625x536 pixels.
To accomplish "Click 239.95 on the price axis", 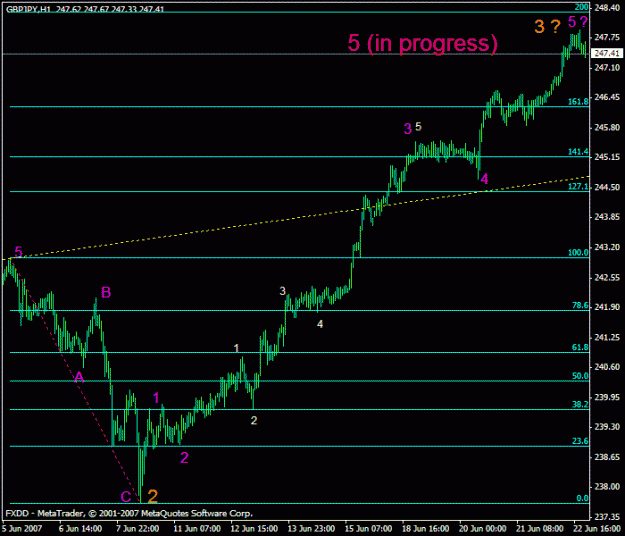I will click(x=607, y=397).
